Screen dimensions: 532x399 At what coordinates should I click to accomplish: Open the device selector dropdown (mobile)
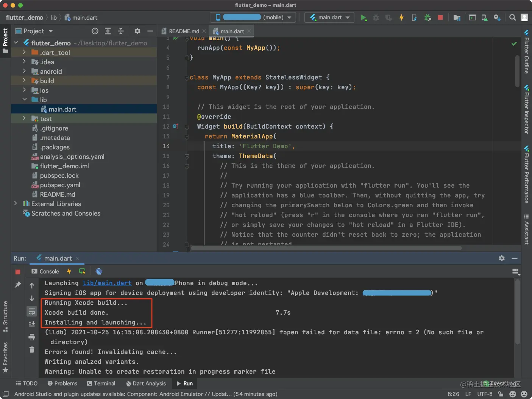point(253,17)
